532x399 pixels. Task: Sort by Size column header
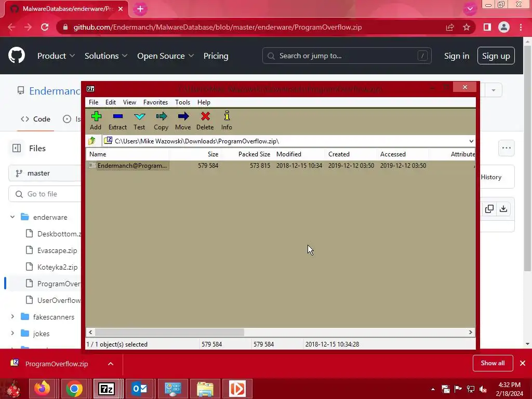click(x=195, y=154)
